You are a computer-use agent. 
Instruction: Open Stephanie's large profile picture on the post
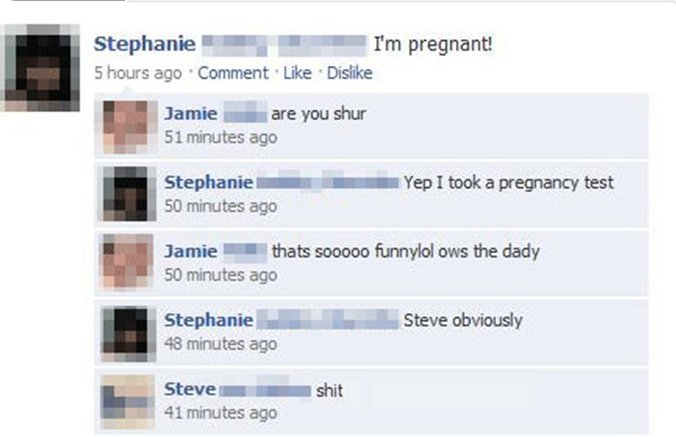[x=40, y=68]
